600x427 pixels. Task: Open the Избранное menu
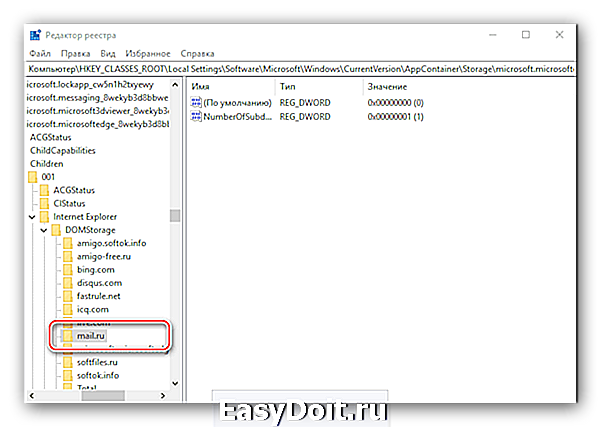point(148,54)
